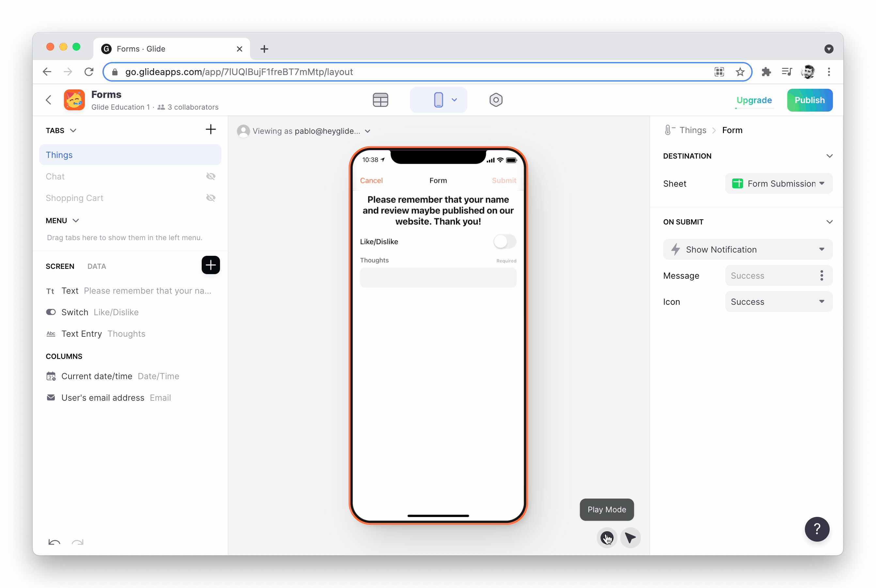
Task: Open browser Extensions puzzle icon
Action: tap(766, 72)
